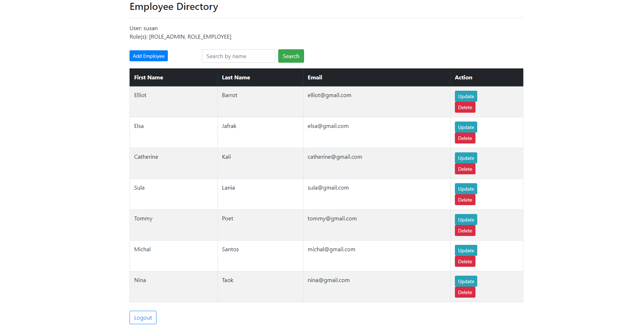Click the First Name column header
This screenshot has height=332, width=644.
tap(148, 77)
